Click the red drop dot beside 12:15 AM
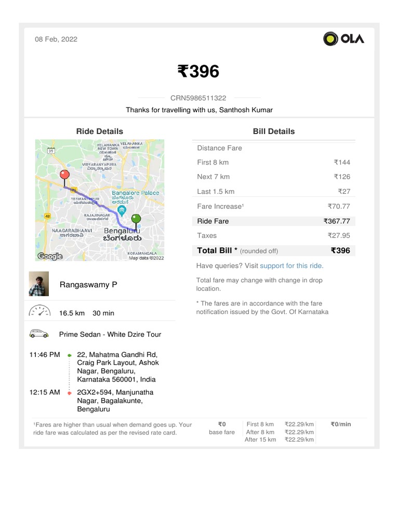Viewport: 399px width, 532px height. tap(70, 393)
